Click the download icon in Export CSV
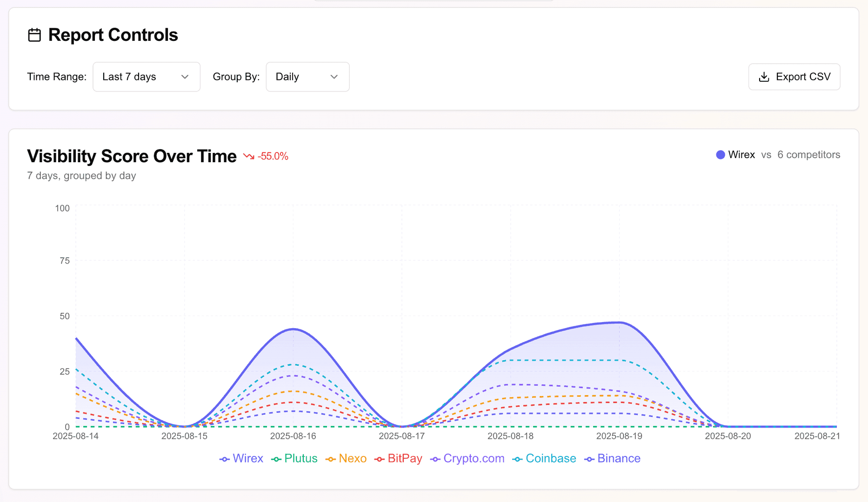The image size is (868, 502). 764,77
